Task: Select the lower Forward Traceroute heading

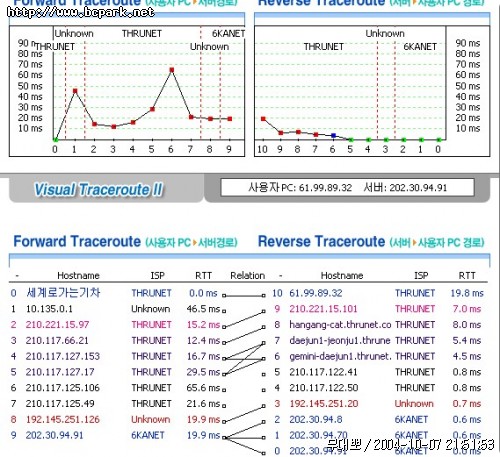Action: coord(125,242)
